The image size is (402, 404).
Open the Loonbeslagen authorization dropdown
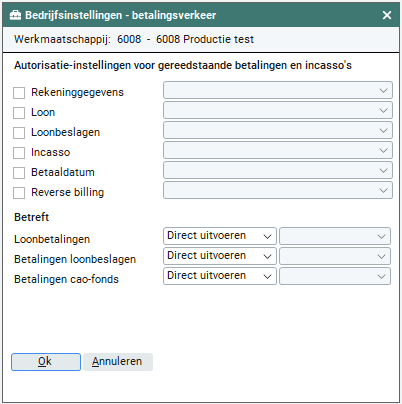[x=278, y=130]
